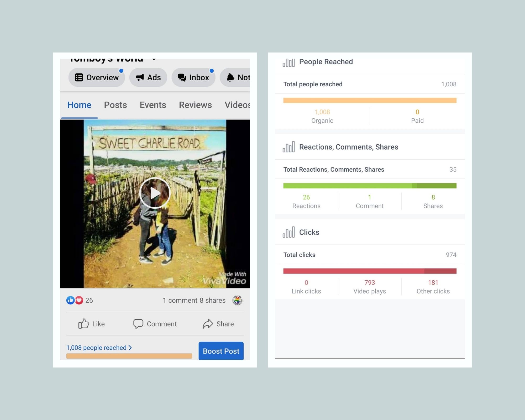
Task: Click the Boost Post button
Action: 221,351
